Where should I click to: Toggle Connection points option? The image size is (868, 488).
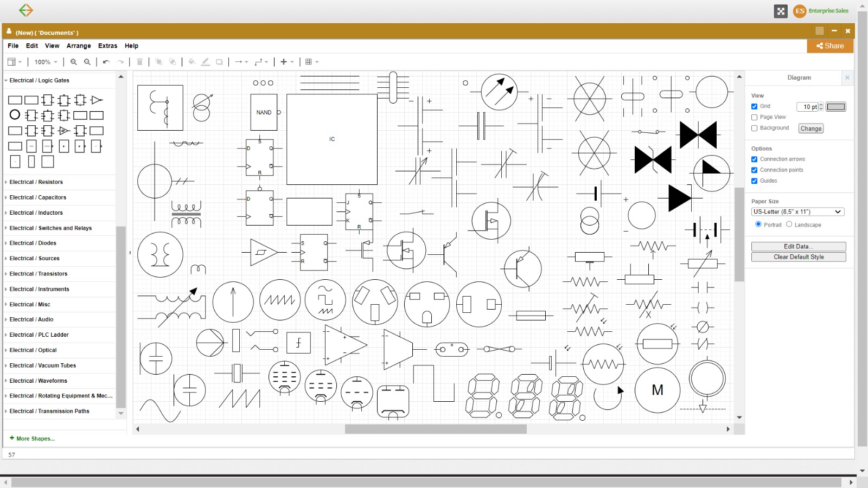[x=754, y=170]
